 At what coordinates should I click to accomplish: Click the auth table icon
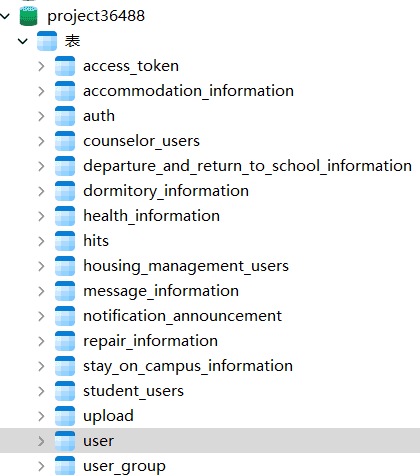(x=65, y=116)
